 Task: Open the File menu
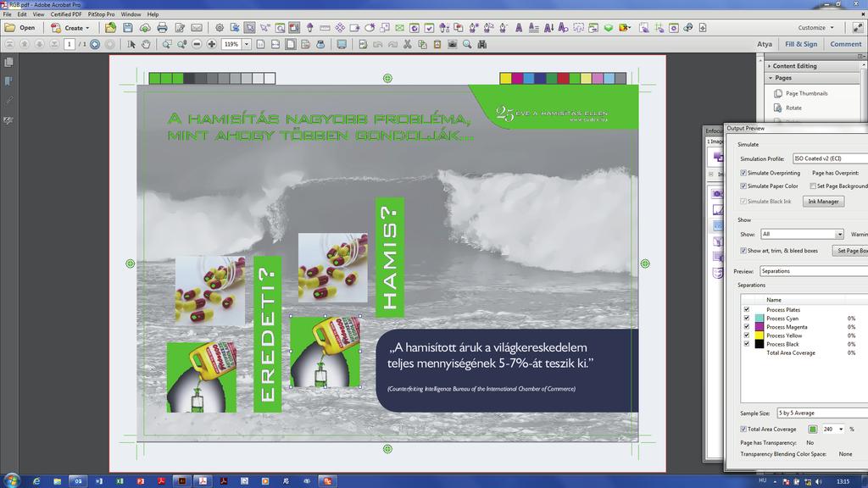7,14
